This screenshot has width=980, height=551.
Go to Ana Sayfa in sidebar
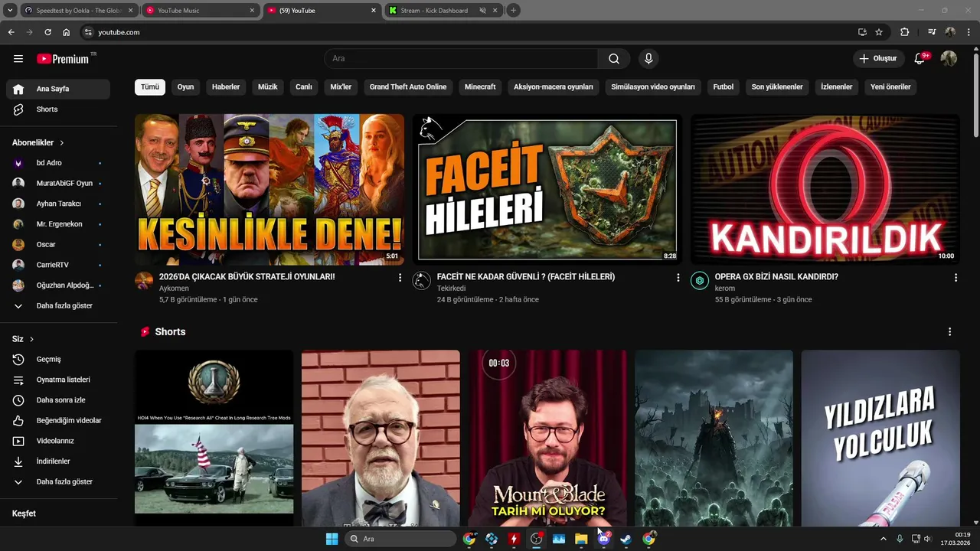pos(58,89)
